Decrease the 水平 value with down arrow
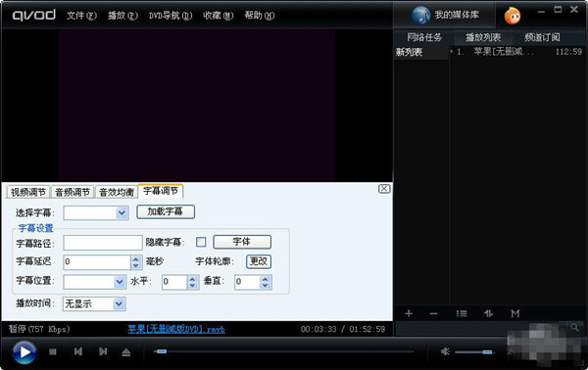Viewport: 588px width, 370px height. click(x=192, y=286)
